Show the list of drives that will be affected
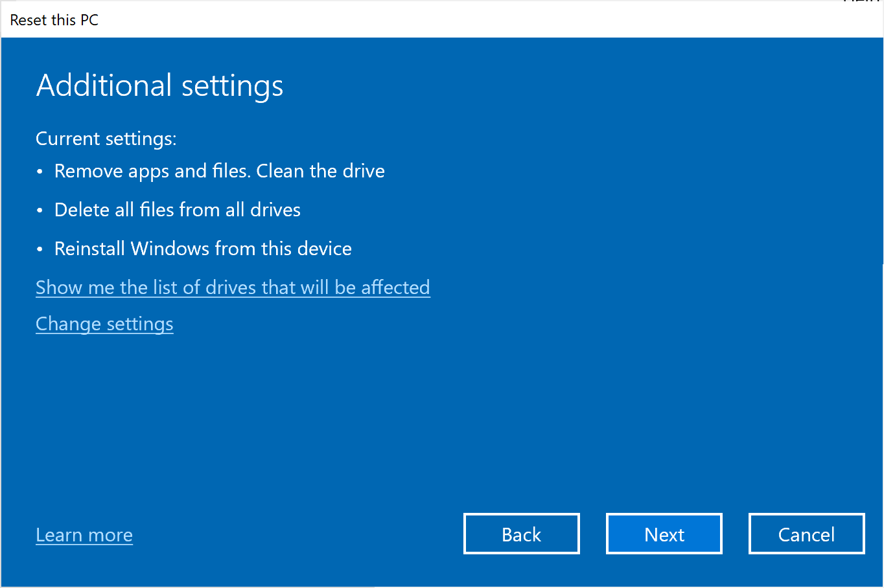The height and width of the screenshot is (588, 884). (x=233, y=287)
